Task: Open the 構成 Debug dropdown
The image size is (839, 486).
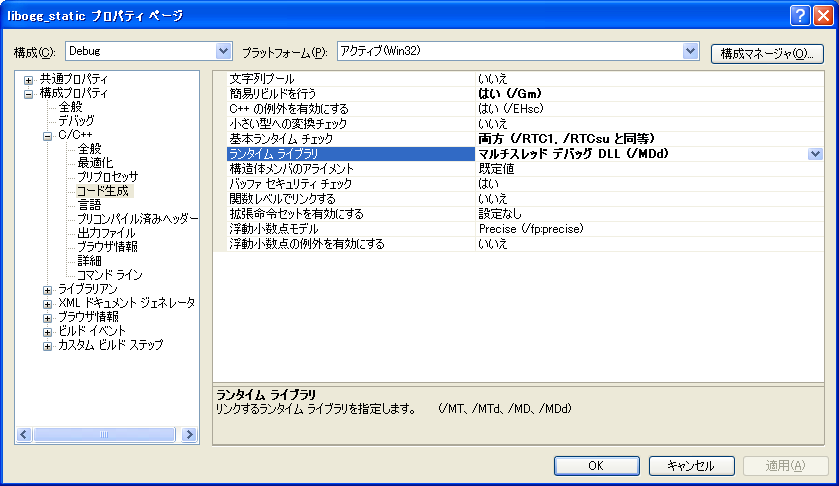Action: [224, 51]
